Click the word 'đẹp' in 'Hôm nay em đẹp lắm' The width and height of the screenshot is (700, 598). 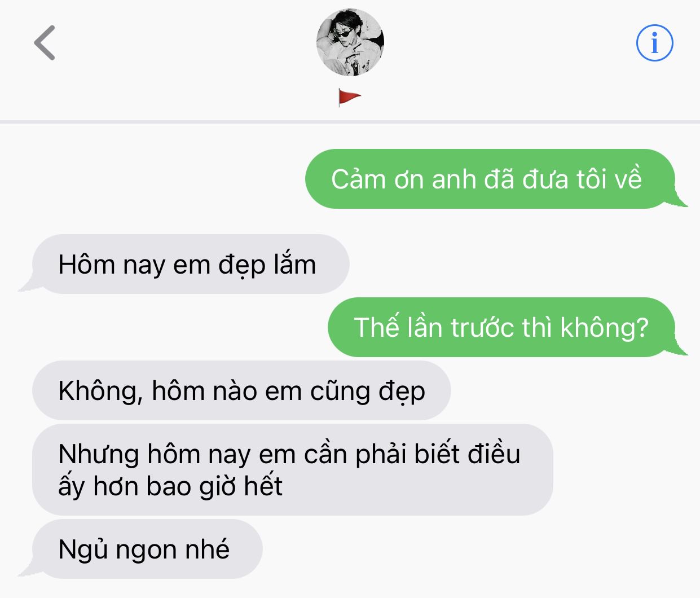[242, 265]
